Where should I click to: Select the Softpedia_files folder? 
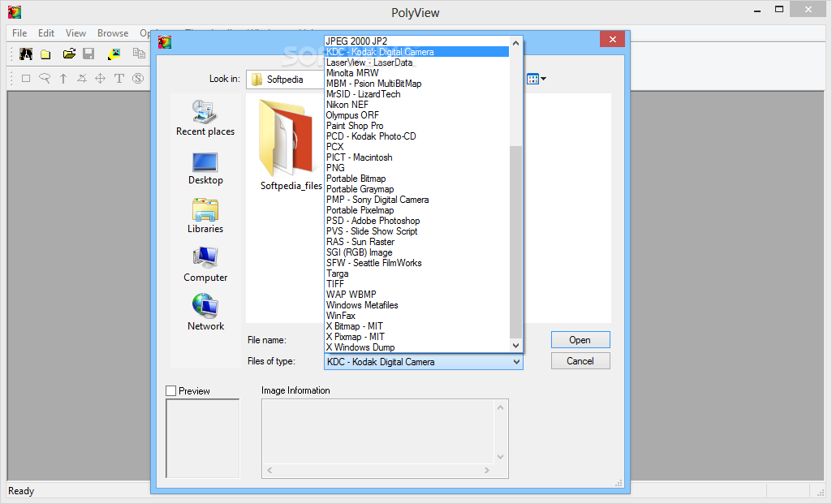291,145
